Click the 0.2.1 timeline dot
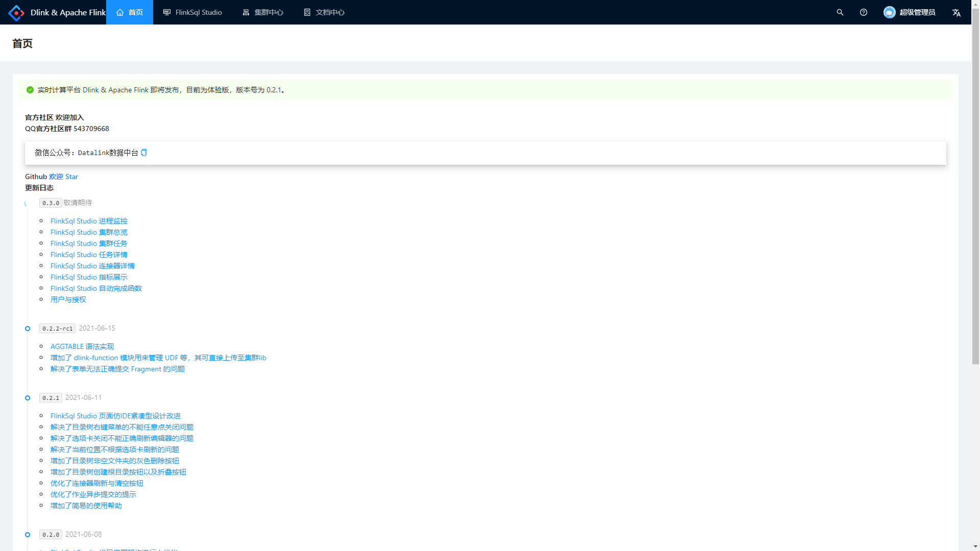Screen dimensions: 980x551 (x=28, y=398)
